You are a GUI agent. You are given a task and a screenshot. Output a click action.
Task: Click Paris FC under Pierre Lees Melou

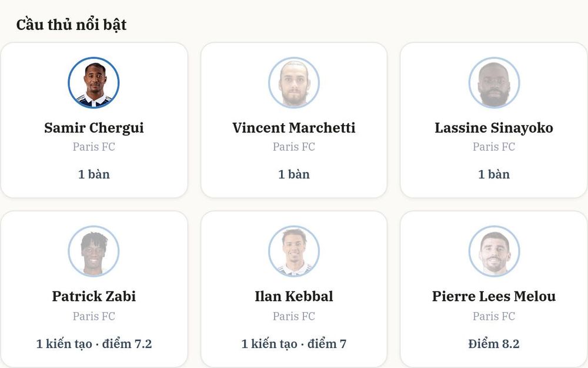[494, 316]
